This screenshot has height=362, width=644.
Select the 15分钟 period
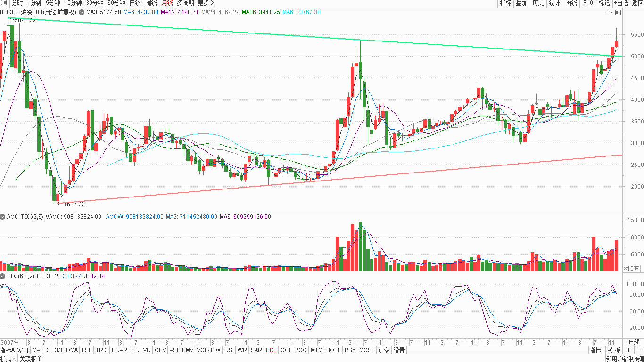[x=73, y=3]
